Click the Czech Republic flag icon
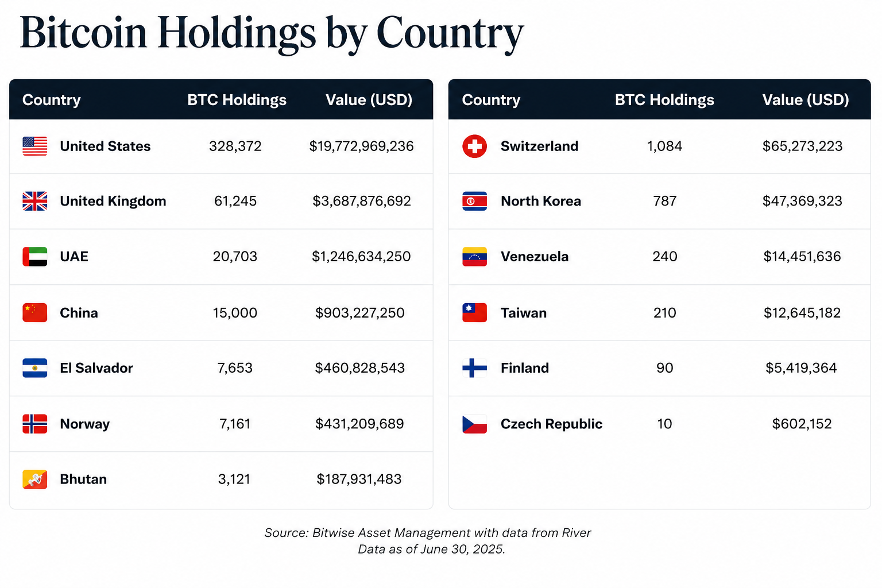Screen dimensions: 882x588 point(475,424)
